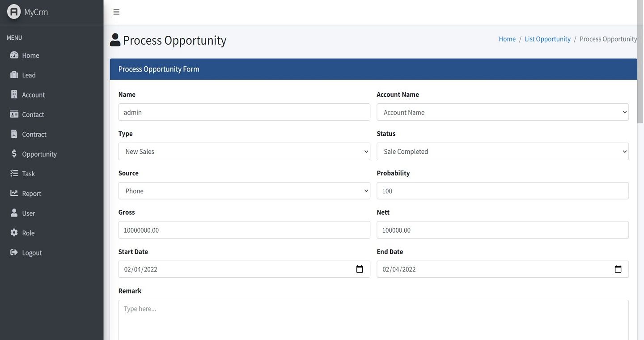Go to List Opportunity breadcrumb link
This screenshot has height=340, width=644.
(x=547, y=39)
